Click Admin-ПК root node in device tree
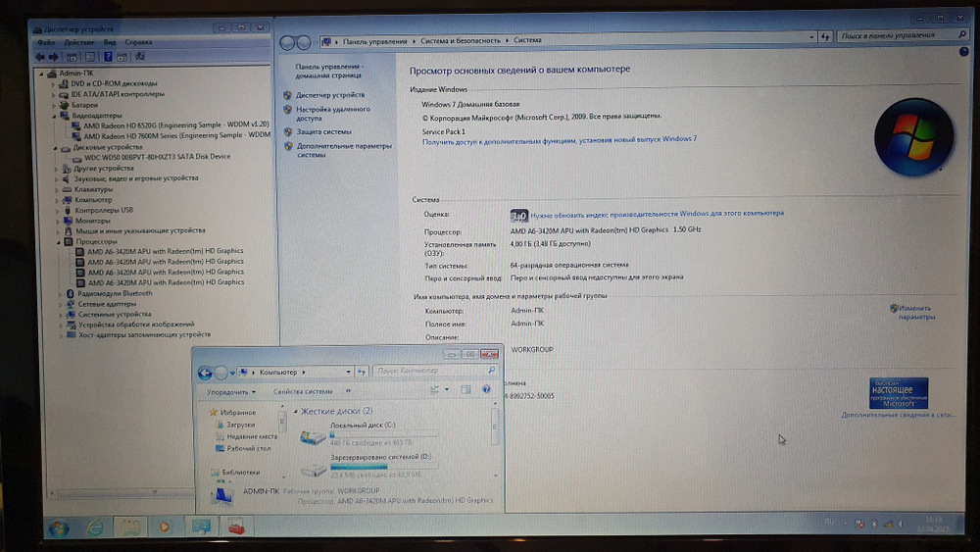980x552 pixels. [x=75, y=74]
